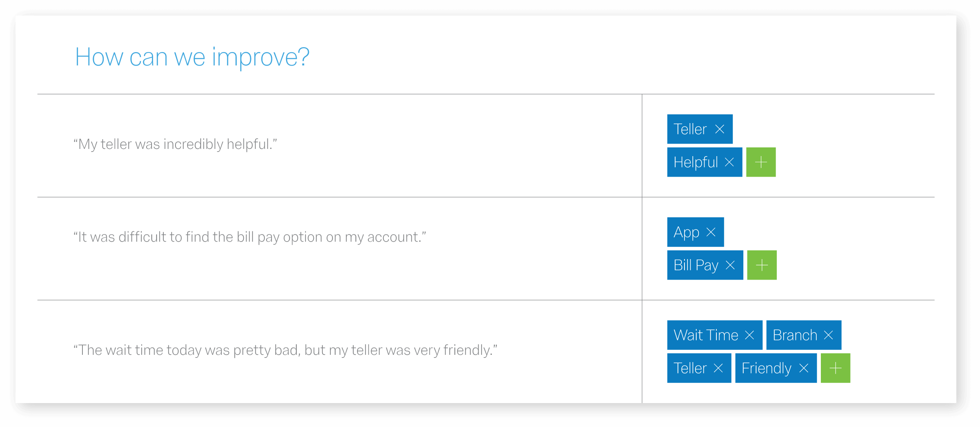
Task: Click the "How can we improve?" heading
Action: coord(192,57)
